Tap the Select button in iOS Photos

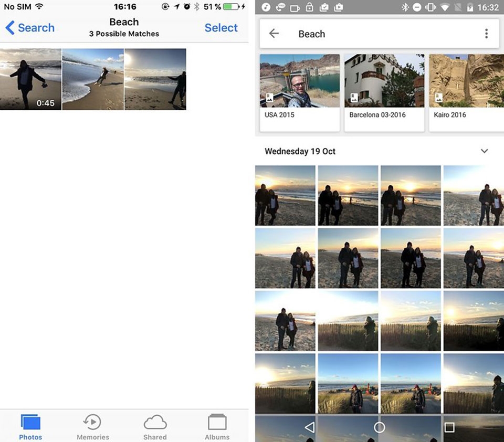[x=221, y=28]
